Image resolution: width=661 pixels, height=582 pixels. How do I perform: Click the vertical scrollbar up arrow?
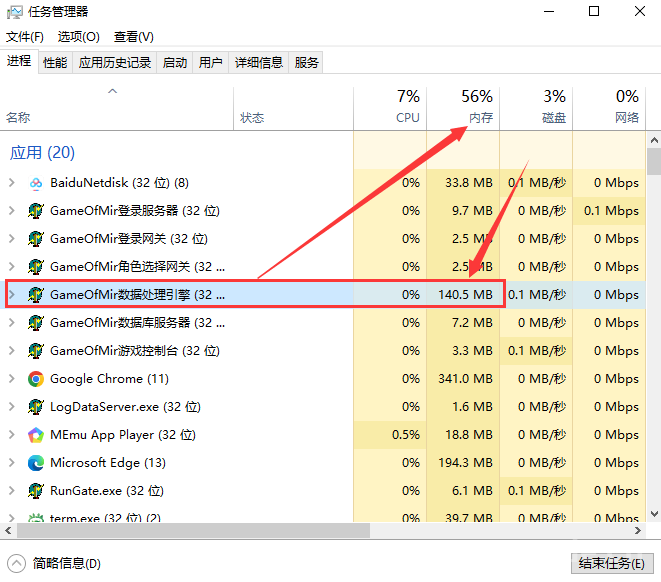pos(654,140)
